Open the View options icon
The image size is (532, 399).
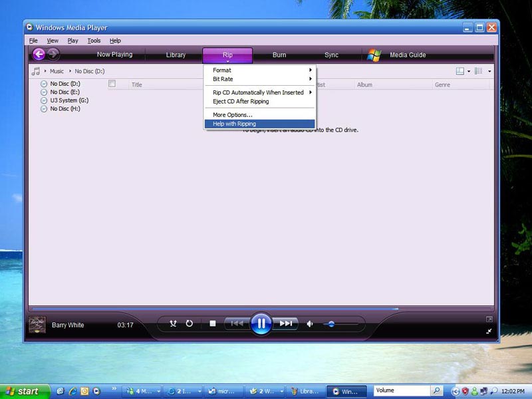coord(479,71)
